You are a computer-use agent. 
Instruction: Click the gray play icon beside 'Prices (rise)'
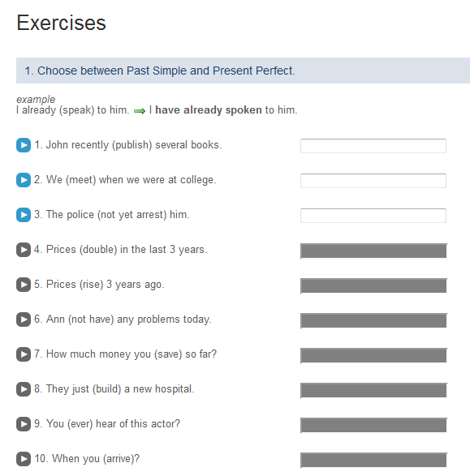click(x=24, y=285)
